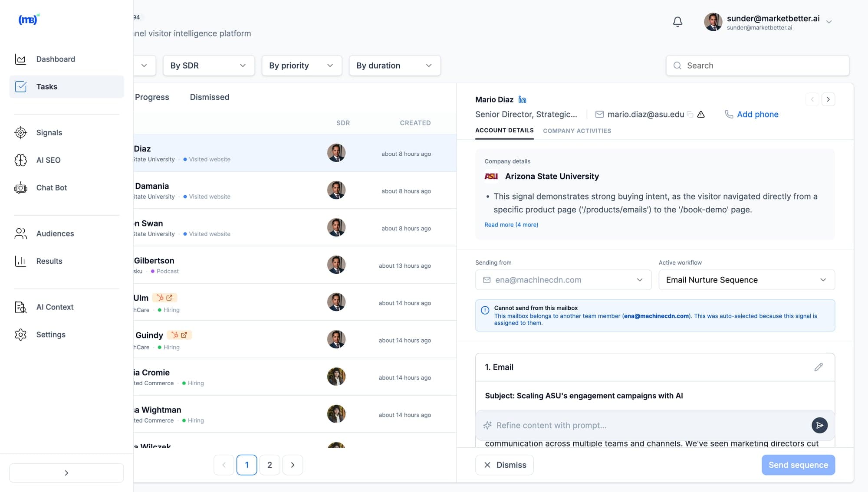
Task: Open the Dismissed tab
Action: [210, 97]
